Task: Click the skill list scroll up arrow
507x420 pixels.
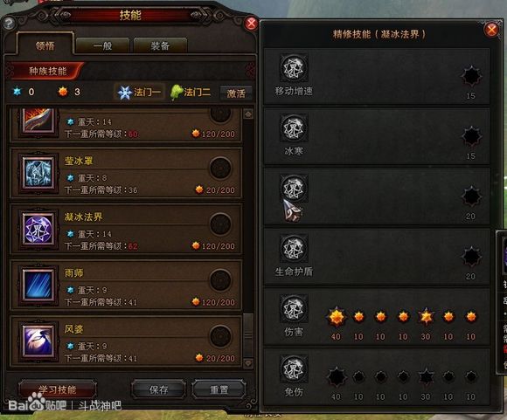Action: click(x=248, y=114)
